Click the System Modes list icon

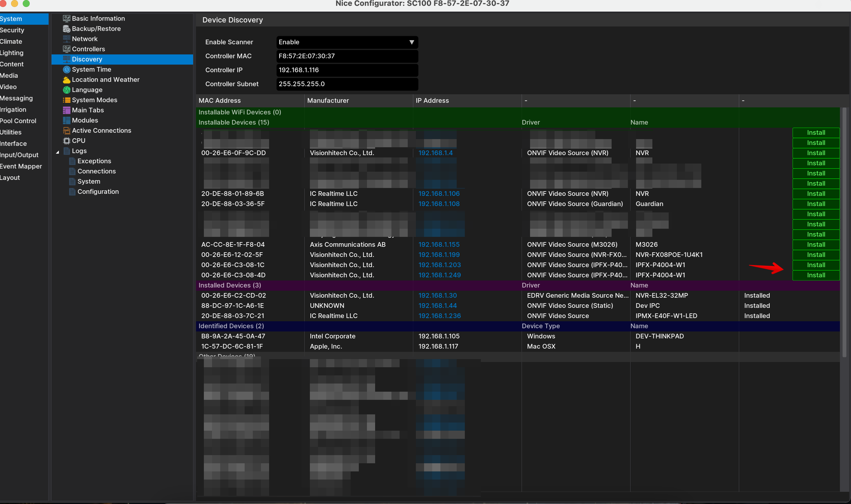[x=67, y=100]
